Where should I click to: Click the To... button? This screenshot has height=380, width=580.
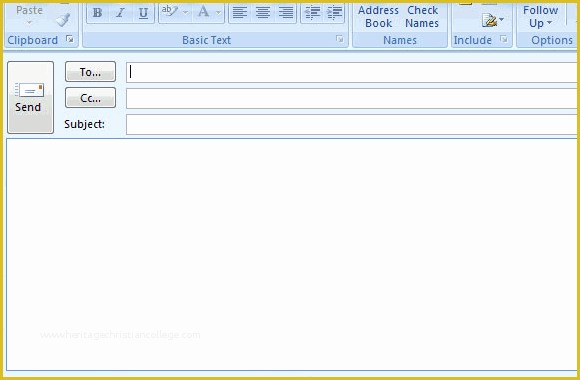click(x=90, y=72)
